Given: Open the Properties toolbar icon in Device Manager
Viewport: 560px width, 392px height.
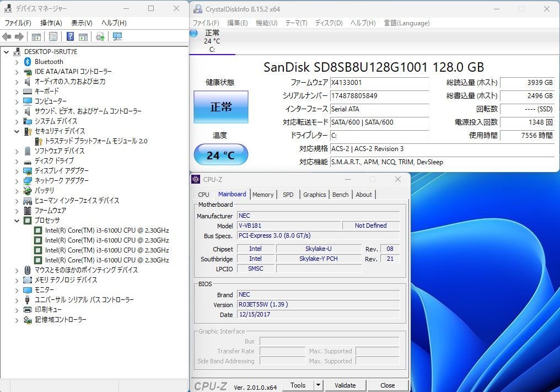Looking at the screenshot, I should click(53, 36).
